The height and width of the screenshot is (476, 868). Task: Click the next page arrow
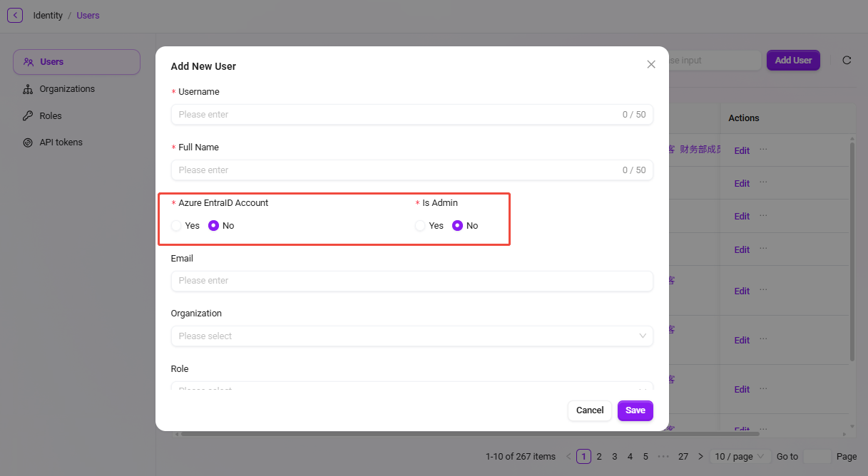tap(700, 457)
